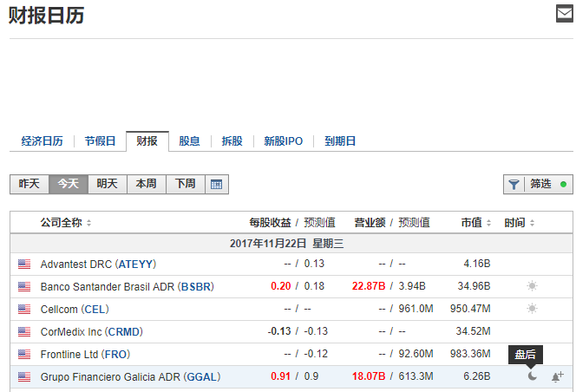Select 明天 date range button
Screen dimensions: 576x392
[108, 184]
